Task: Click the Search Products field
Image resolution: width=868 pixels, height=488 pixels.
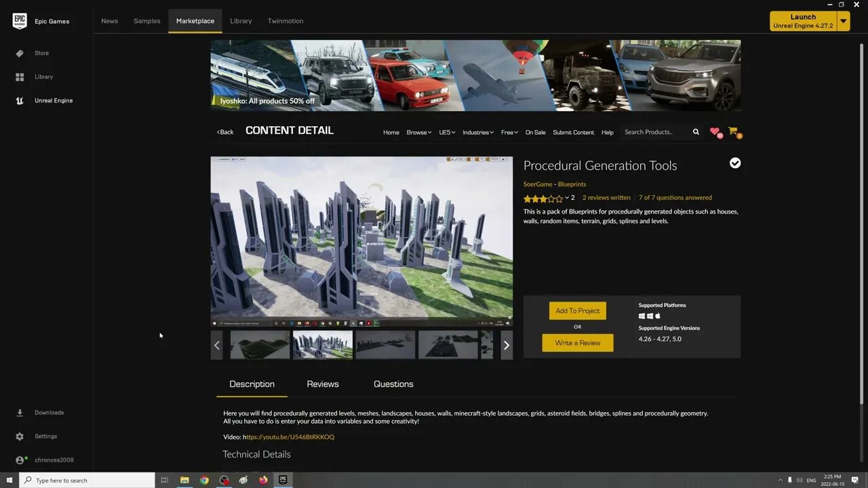Action: (x=655, y=132)
